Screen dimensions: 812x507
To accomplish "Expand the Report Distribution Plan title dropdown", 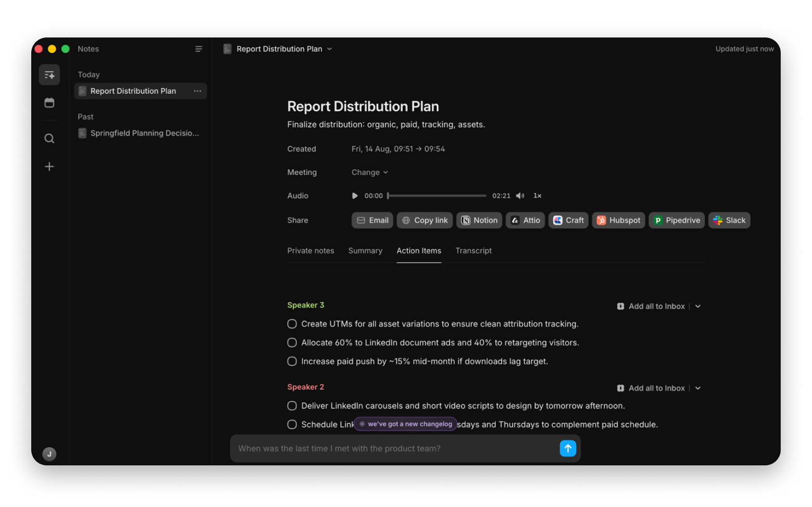I will click(x=329, y=49).
